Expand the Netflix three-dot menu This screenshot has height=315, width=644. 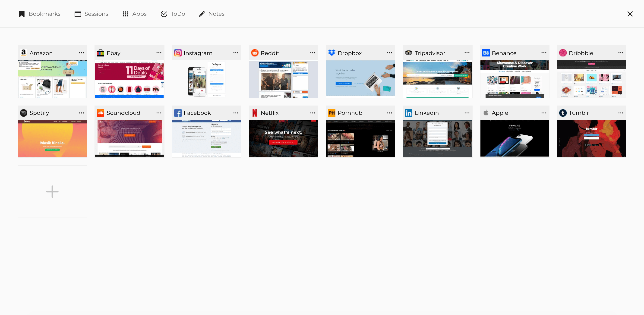coord(313,113)
